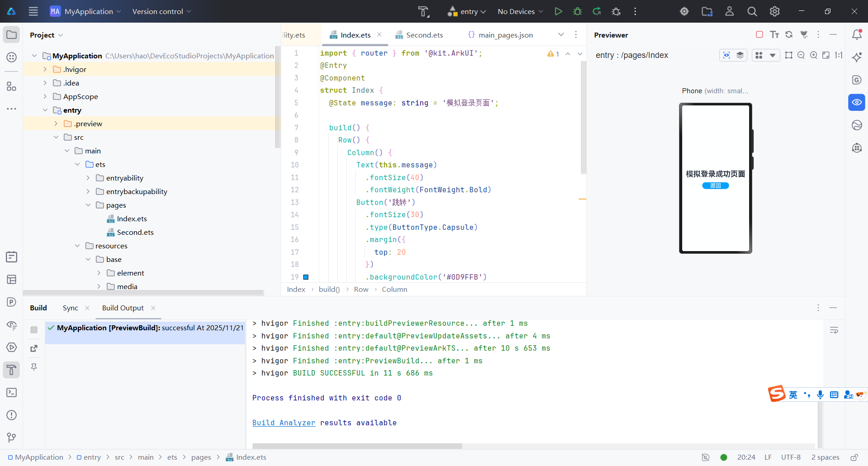The image size is (868, 466).
Task: Collapse the pages folder in tree
Action: 88,205
